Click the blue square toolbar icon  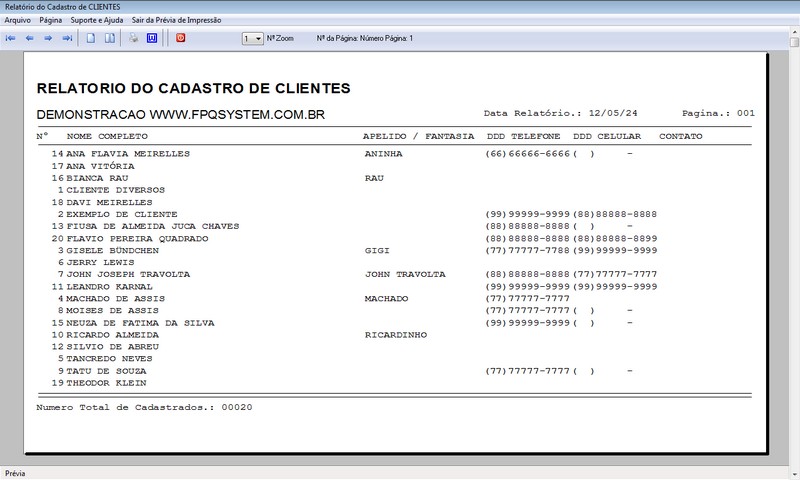(152, 38)
